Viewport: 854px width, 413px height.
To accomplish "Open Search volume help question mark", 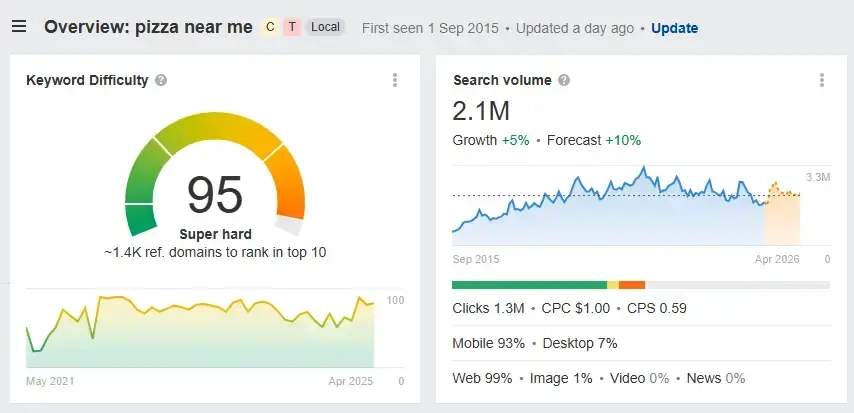I will tap(564, 80).
